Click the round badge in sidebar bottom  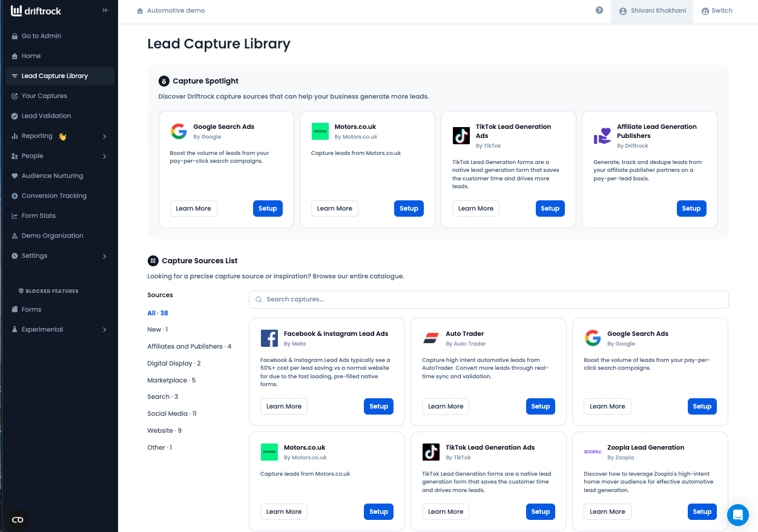18,520
